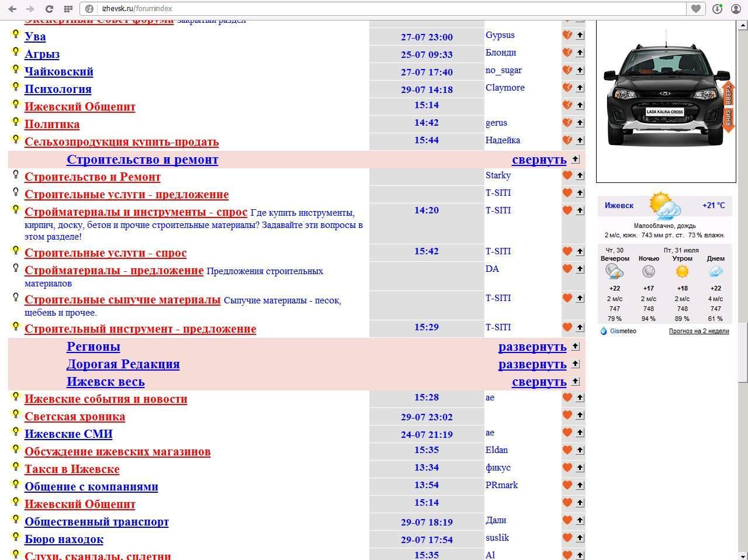Expand the Регионы section via развернуть
This screenshot has height=560, width=748.
[x=532, y=347]
